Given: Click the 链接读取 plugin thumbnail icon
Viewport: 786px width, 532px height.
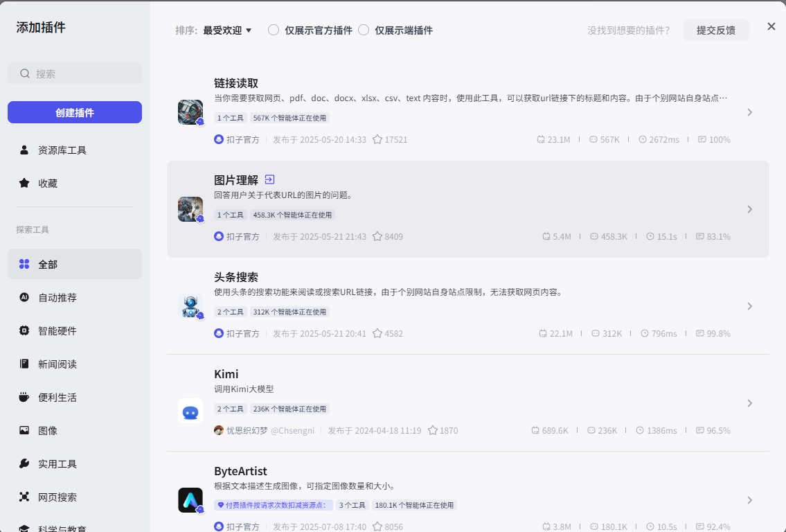Looking at the screenshot, I should 190,112.
